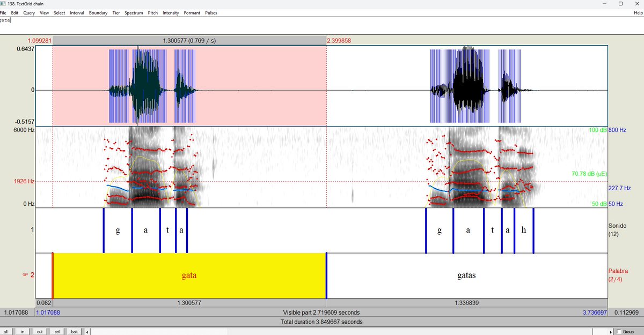Image resolution: width=644 pixels, height=335 pixels.
Task: Click the boundary at end of 'h' interval
Action: coord(533,230)
